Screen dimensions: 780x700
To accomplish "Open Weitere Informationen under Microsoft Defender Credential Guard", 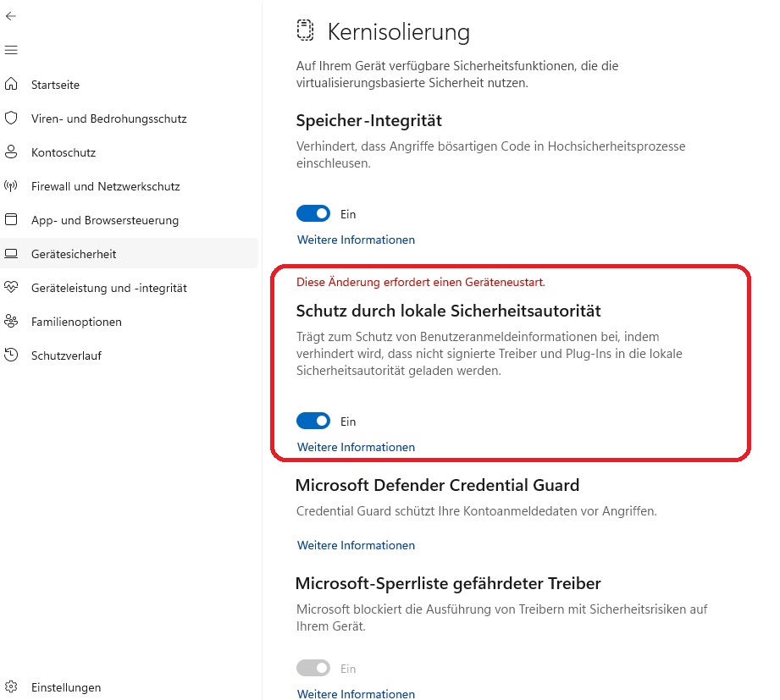I will [x=356, y=545].
